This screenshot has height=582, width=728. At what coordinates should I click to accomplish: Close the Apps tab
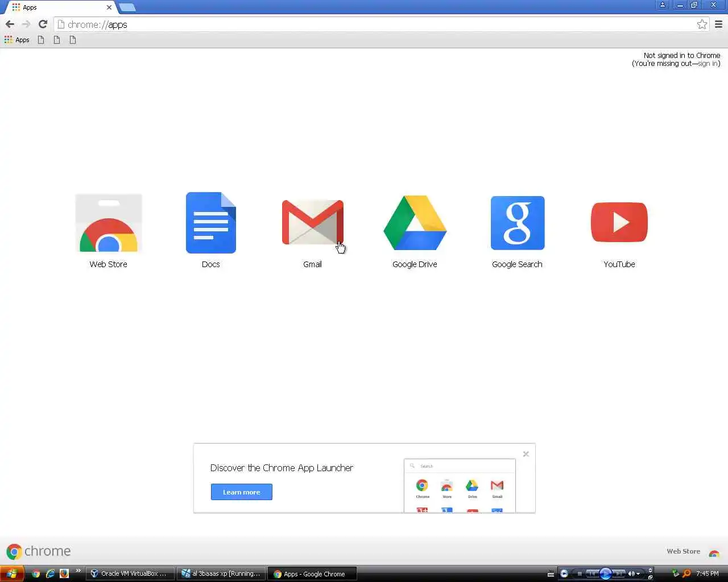coord(109,7)
